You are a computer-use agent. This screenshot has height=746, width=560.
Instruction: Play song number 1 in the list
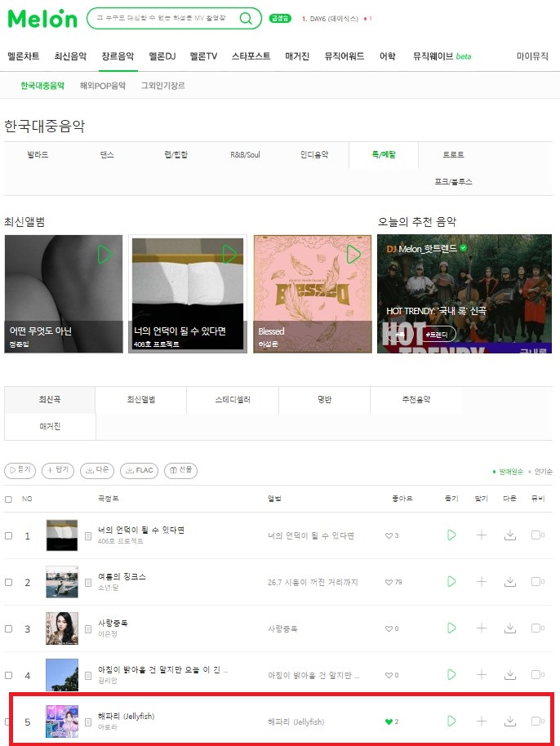[x=451, y=535]
